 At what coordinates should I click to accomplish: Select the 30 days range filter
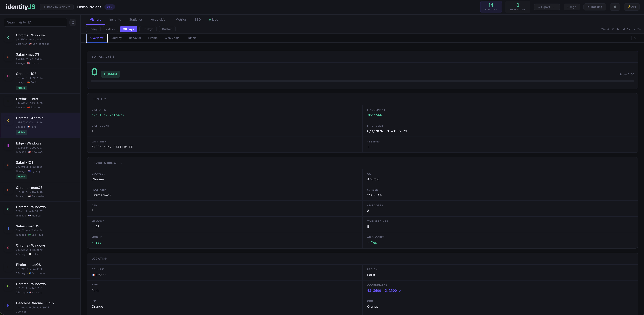pyautogui.click(x=128, y=29)
